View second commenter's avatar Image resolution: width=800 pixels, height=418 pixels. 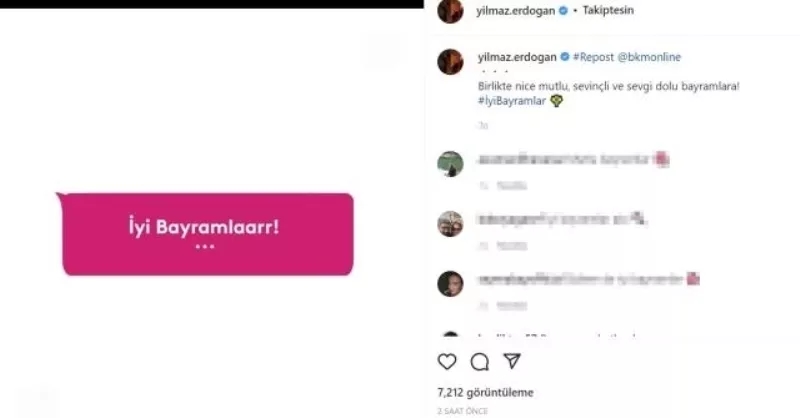click(451, 224)
